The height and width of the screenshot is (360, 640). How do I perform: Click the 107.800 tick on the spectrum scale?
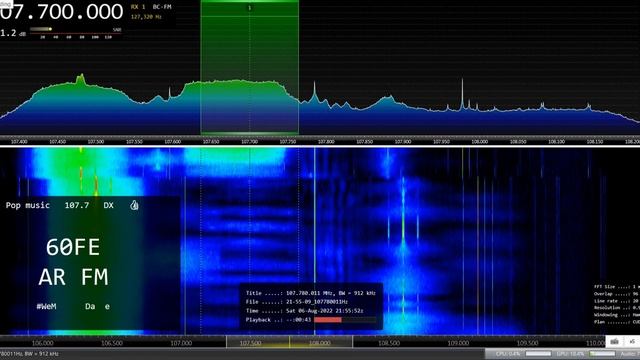click(x=326, y=142)
